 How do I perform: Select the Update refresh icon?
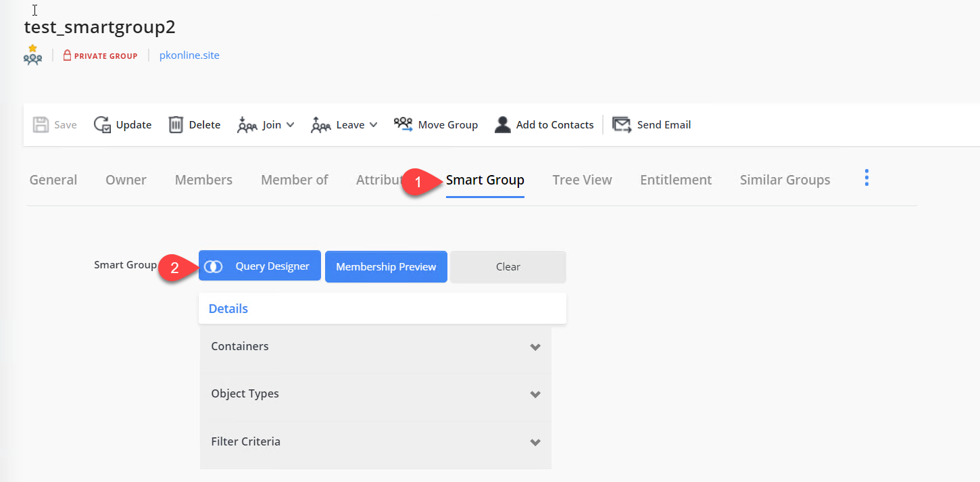101,124
